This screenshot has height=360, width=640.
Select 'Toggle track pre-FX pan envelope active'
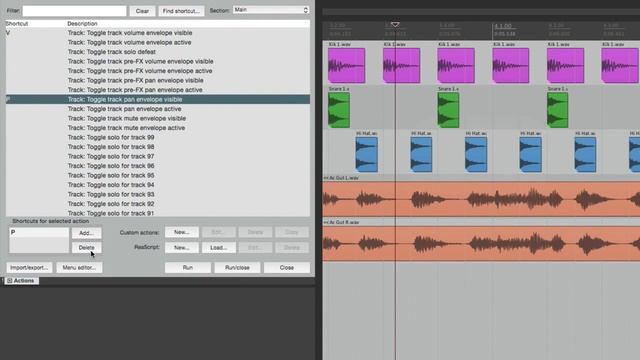[158, 90]
